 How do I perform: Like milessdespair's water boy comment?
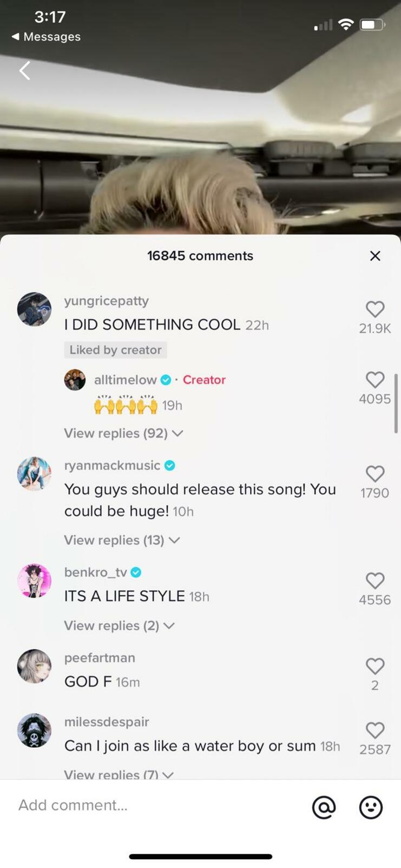(375, 730)
